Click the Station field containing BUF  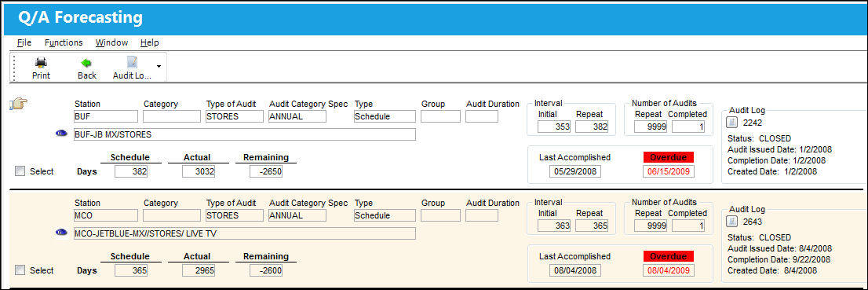coord(106,116)
